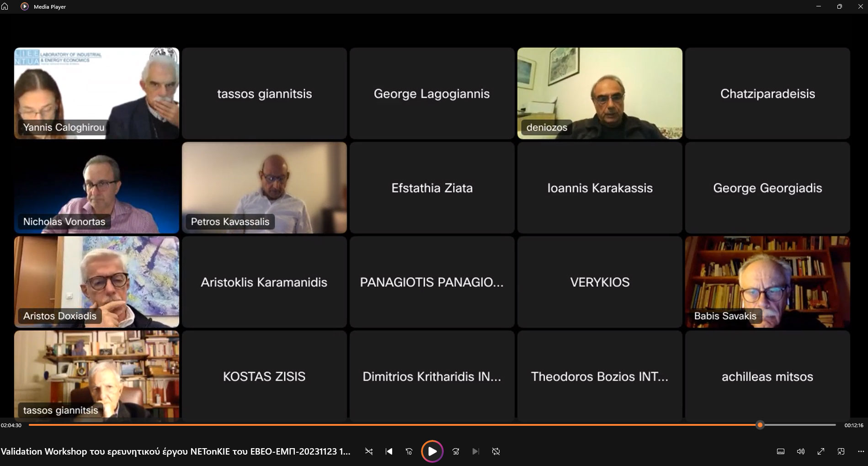868x466 pixels.
Task: Click near the end of the seek bar
Action: tap(830, 425)
